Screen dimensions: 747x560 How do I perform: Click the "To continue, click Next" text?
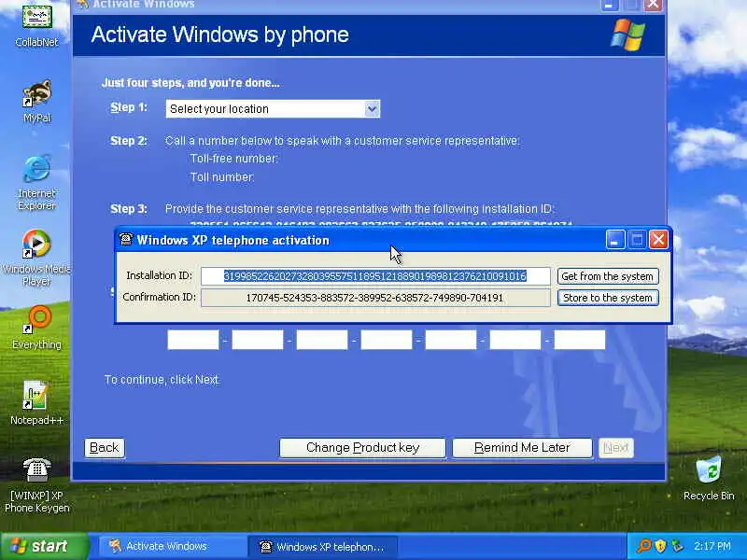[x=162, y=380]
